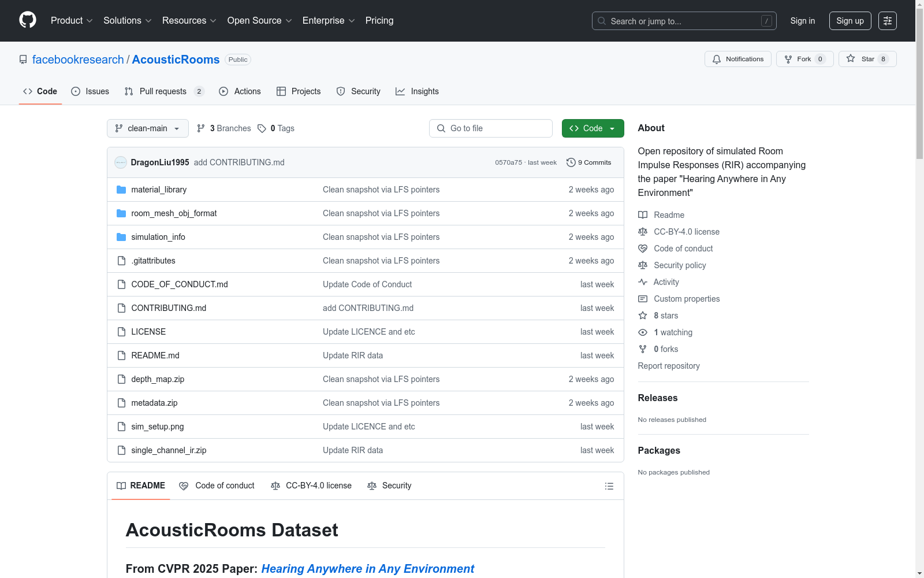Image resolution: width=924 pixels, height=578 pixels.
Task: Open the Pricing link
Action: point(379,21)
